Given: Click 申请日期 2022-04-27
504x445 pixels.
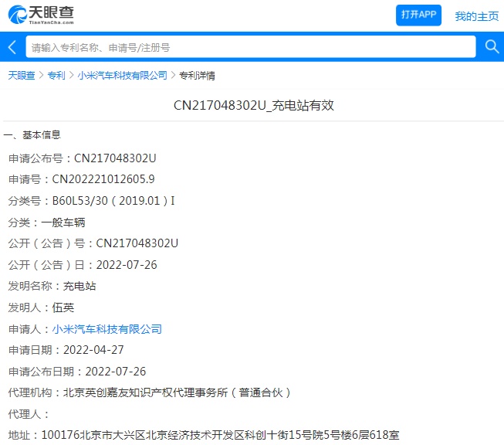Looking at the screenshot, I should [x=93, y=350].
